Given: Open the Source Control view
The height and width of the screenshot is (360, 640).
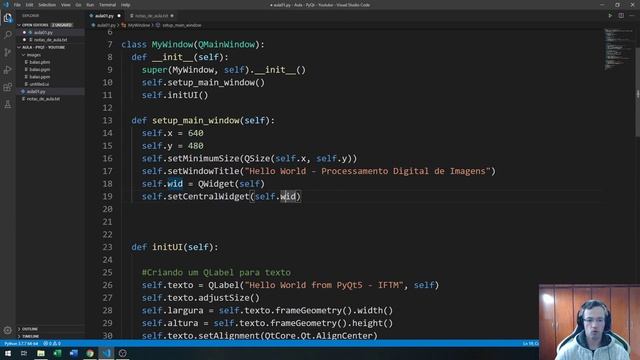Looking at the screenshot, I should (x=8, y=52).
